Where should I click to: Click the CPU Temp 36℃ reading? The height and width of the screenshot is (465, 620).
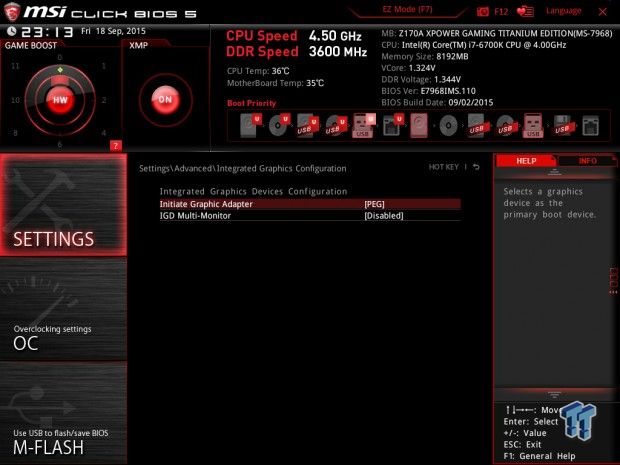(258, 71)
